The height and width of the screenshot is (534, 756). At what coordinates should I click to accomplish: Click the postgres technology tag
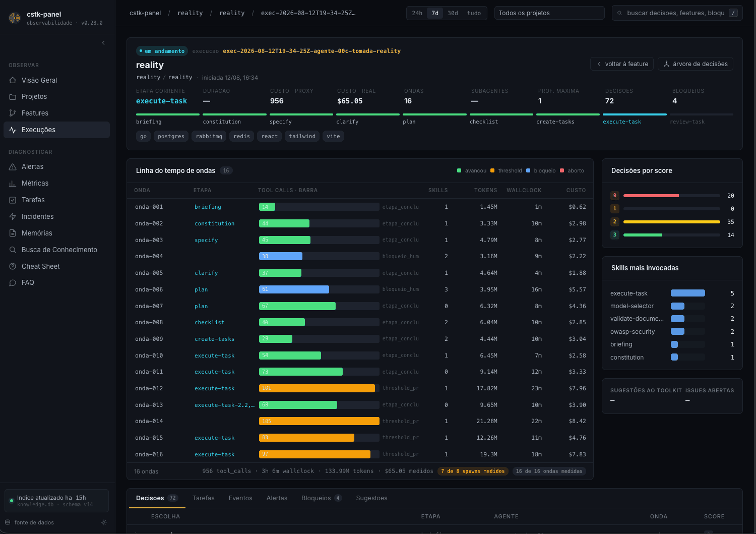coord(171,136)
